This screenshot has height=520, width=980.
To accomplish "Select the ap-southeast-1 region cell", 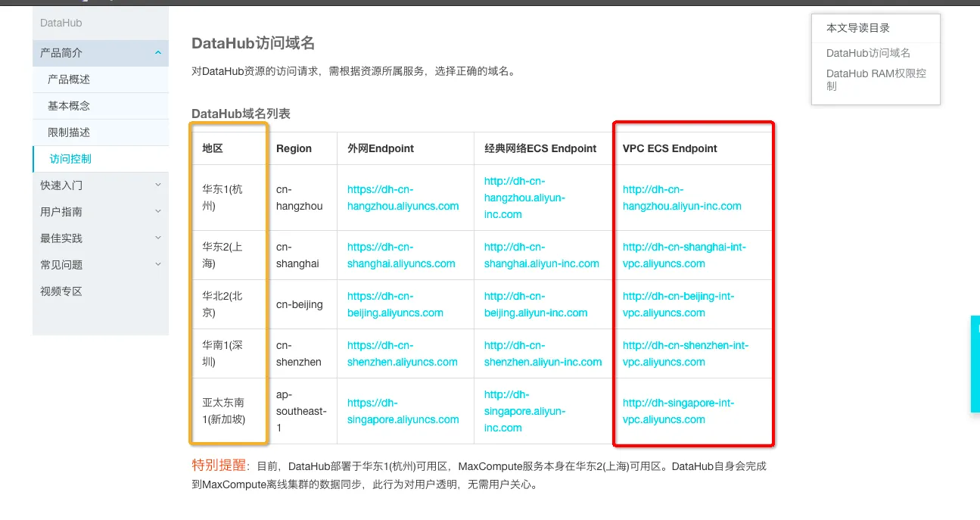I will coord(301,411).
